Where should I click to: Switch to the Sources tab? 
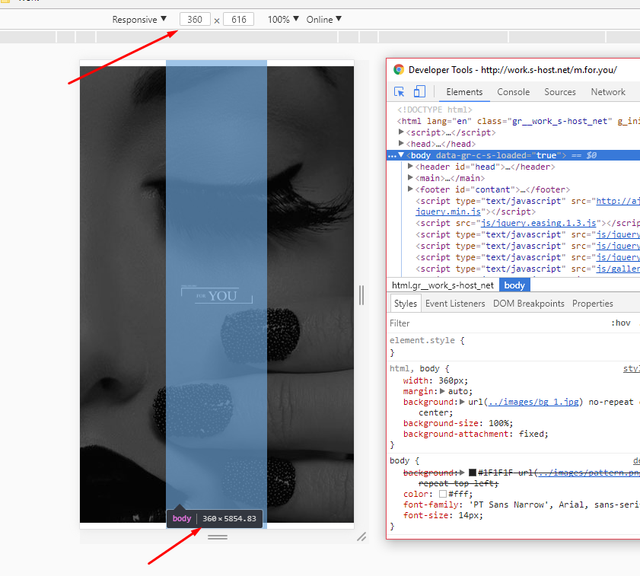tap(560, 92)
